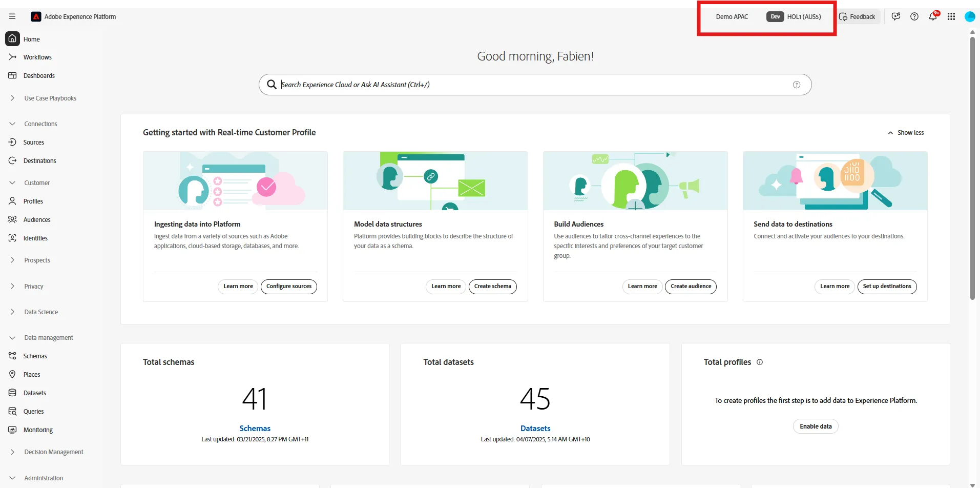Open the Datasets link under Total datasets
980x488 pixels.
(x=535, y=428)
